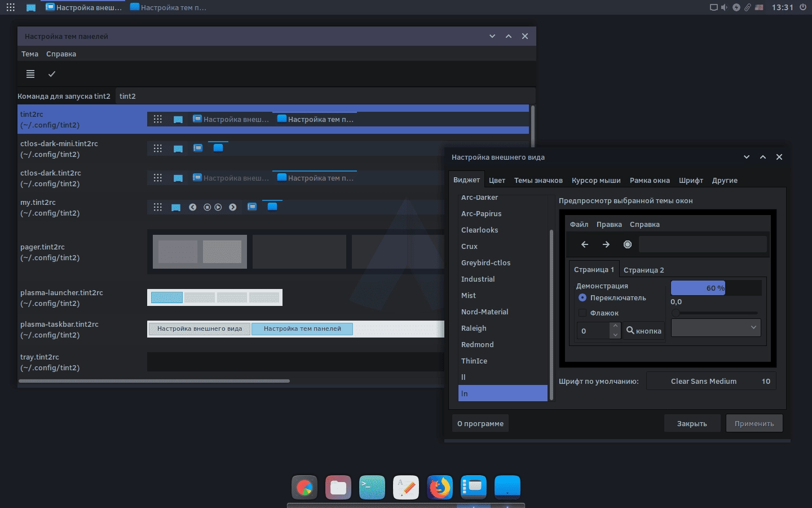
Task: Decrease the preview spin box value
Action: pyautogui.click(x=615, y=335)
